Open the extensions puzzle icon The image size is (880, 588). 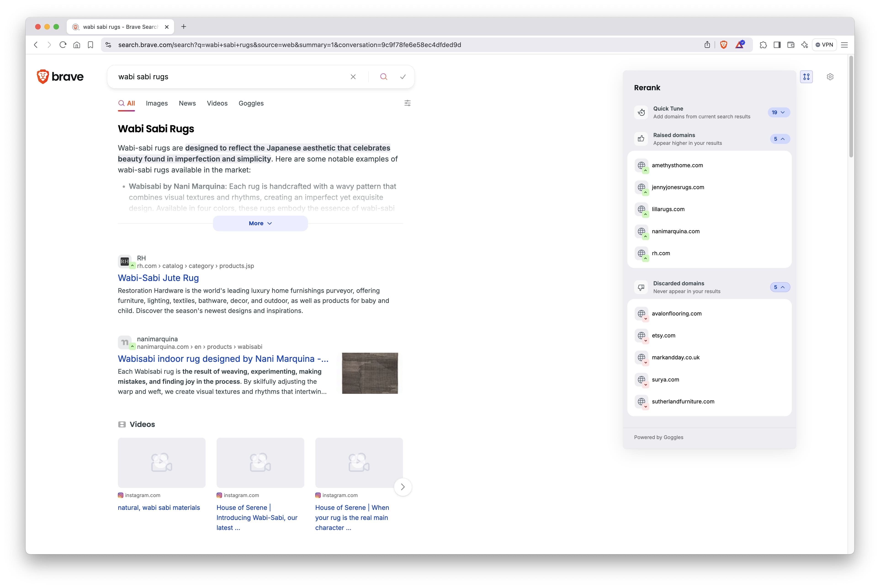coord(763,45)
